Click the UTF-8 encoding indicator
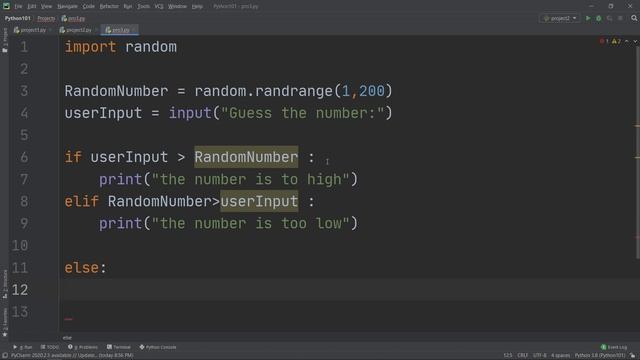 tap(540, 356)
